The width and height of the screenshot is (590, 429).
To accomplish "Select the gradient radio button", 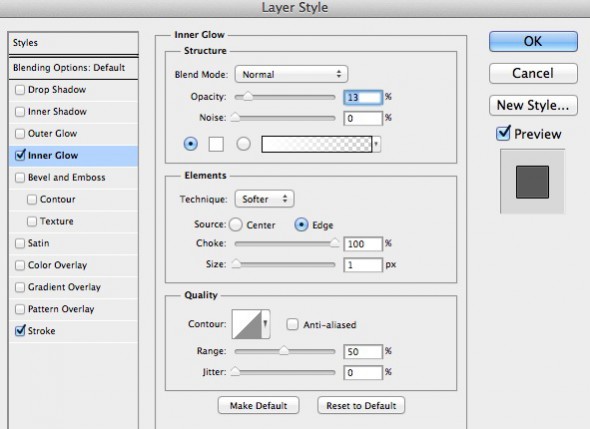I will coord(243,144).
